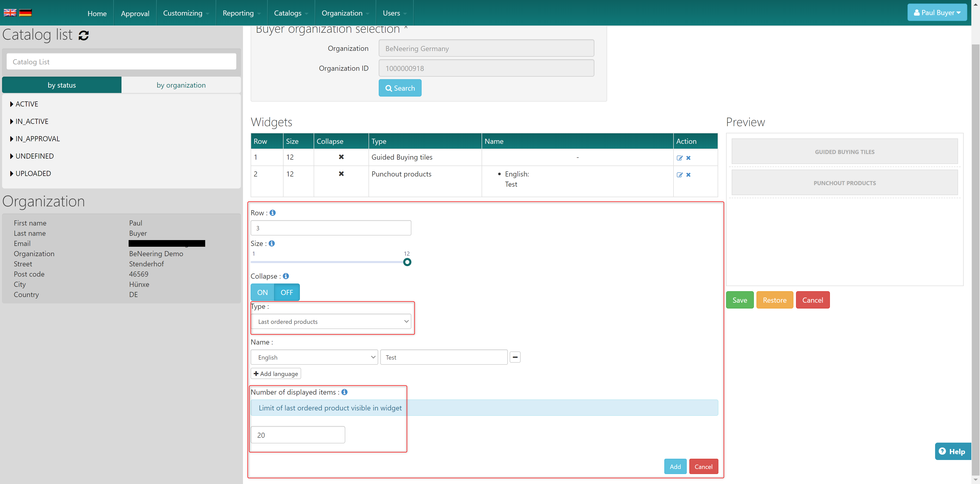This screenshot has height=484, width=980.
Task: Show info for Number of displayed items
Action: pos(344,392)
